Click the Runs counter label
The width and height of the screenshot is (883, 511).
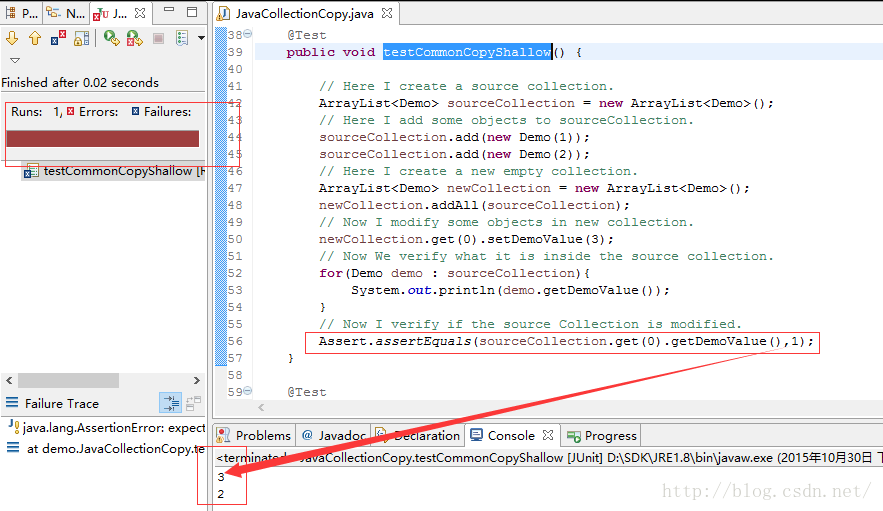(x=26, y=112)
